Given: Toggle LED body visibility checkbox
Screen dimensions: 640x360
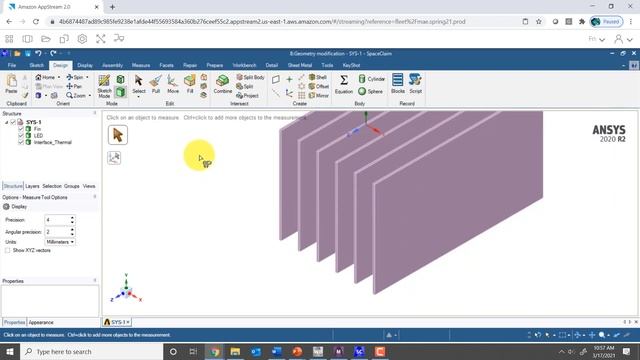Looking at the screenshot, I should pos(21,136).
